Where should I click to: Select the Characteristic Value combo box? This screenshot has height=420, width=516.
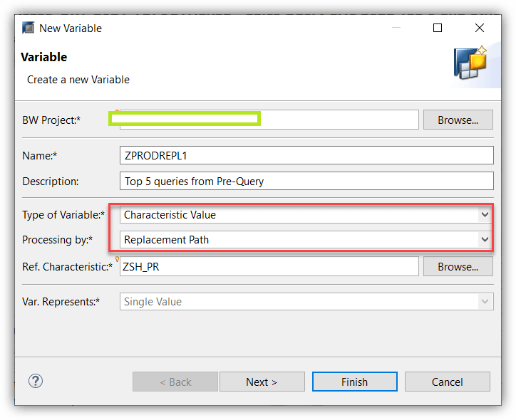click(x=306, y=214)
